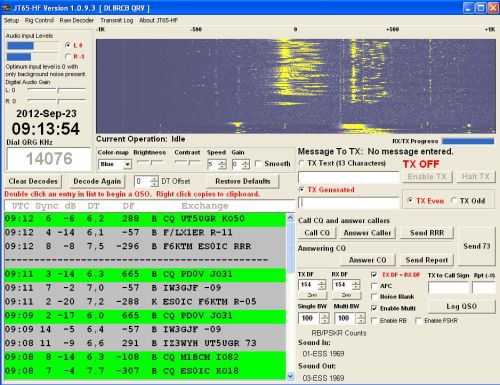Enable the AFC checkbox
The height and width of the screenshot is (385, 500).
pyautogui.click(x=374, y=286)
